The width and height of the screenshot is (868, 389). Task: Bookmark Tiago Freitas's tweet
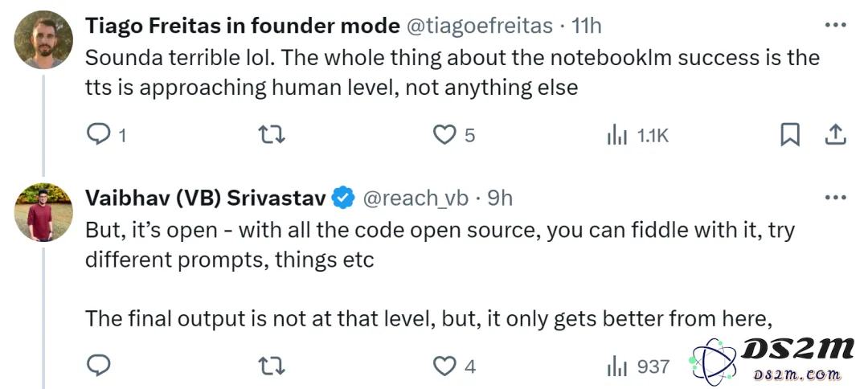[x=790, y=134]
